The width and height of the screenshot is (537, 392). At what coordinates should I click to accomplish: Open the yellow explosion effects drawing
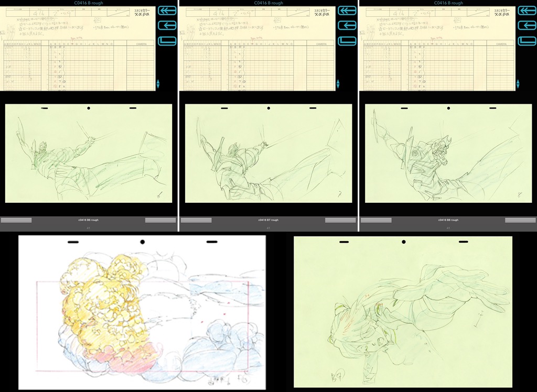[142, 312]
